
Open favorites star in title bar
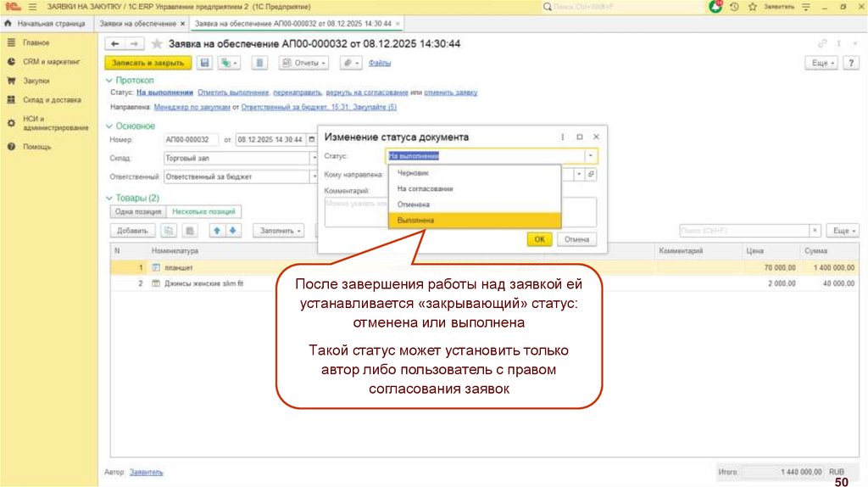coord(753,7)
